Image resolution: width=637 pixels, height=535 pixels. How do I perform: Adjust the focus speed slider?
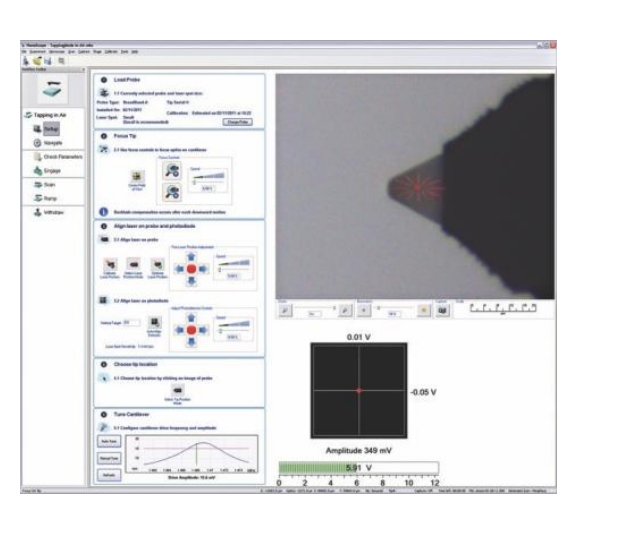(x=202, y=177)
